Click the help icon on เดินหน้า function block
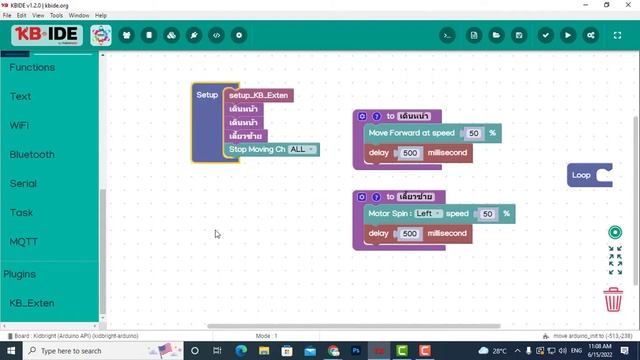Image resolution: width=640 pixels, height=360 pixels. 376,116
